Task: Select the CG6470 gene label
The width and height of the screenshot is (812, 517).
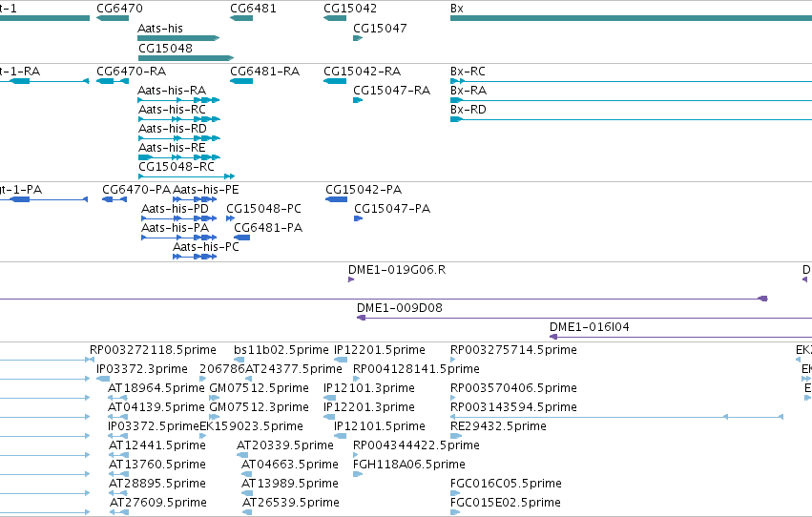Action: pos(119,9)
